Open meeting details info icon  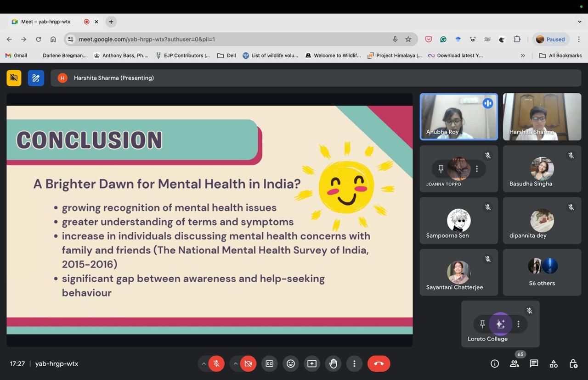(x=495, y=363)
